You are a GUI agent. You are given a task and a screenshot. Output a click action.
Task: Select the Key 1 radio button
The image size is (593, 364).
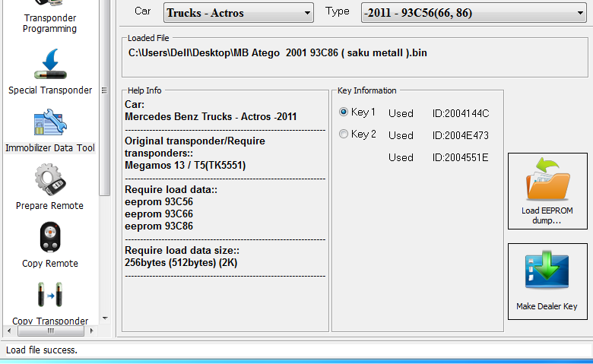(344, 112)
